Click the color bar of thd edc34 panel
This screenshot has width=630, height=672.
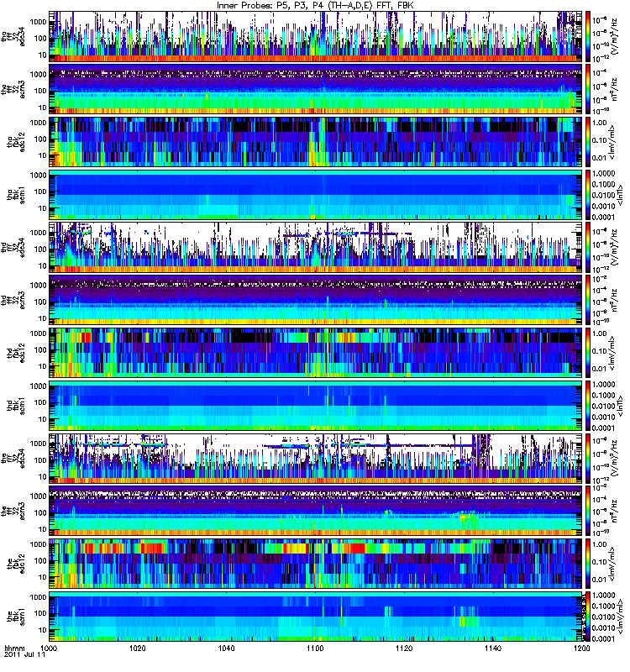[588, 247]
